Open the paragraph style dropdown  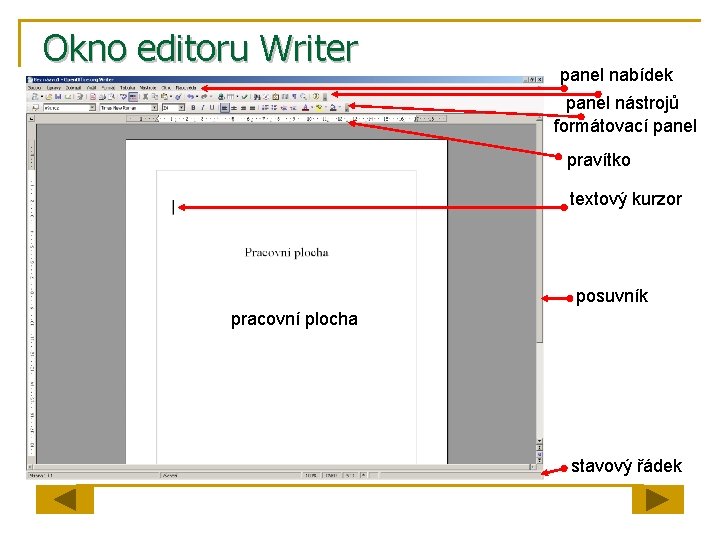(x=92, y=107)
